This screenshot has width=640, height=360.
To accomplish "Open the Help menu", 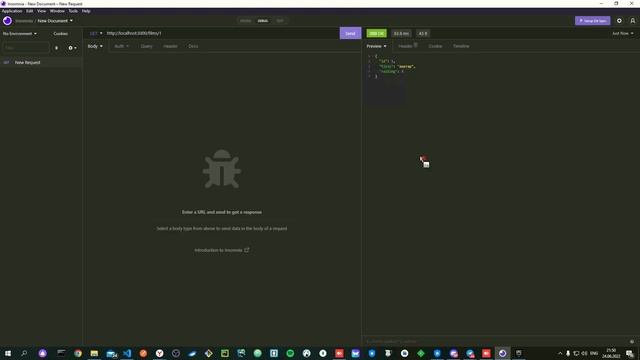I will 86,11.
